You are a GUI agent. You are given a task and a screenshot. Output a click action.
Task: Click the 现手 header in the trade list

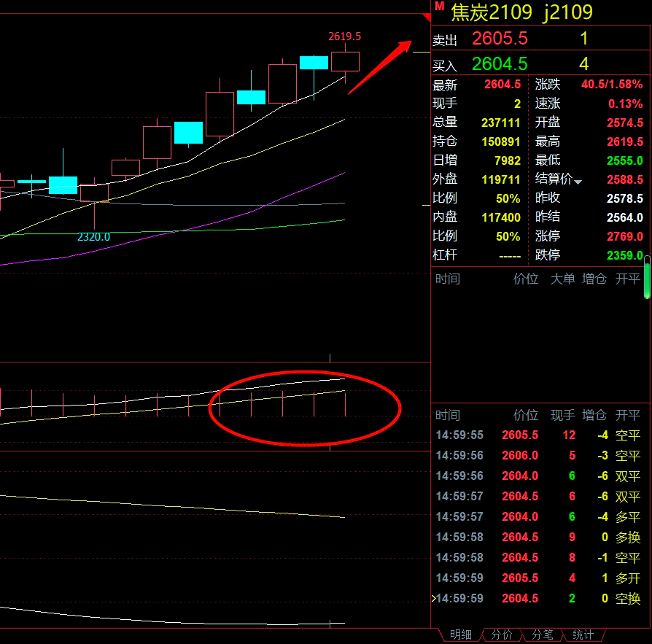(562, 416)
